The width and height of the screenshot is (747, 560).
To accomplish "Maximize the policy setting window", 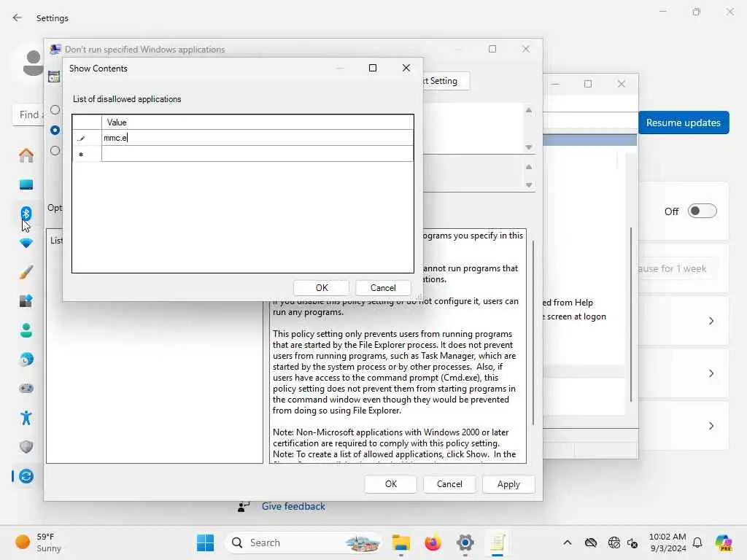I will [x=492, y=49].
